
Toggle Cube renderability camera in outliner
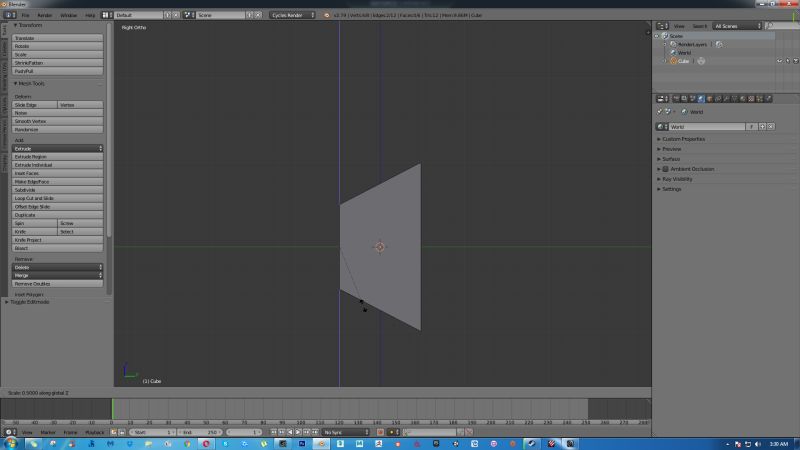pyautogui.click(x=795, y=61)
